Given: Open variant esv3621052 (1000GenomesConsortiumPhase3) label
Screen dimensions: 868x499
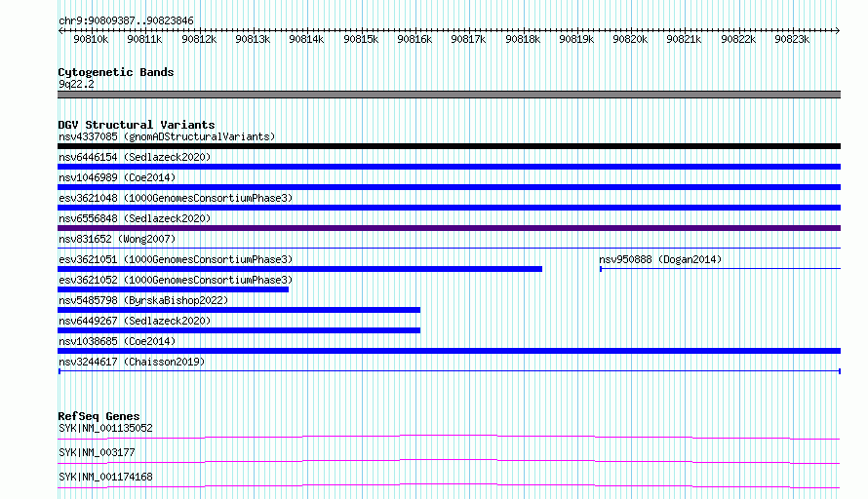Looking at the screenshot, I should [176, 280].
